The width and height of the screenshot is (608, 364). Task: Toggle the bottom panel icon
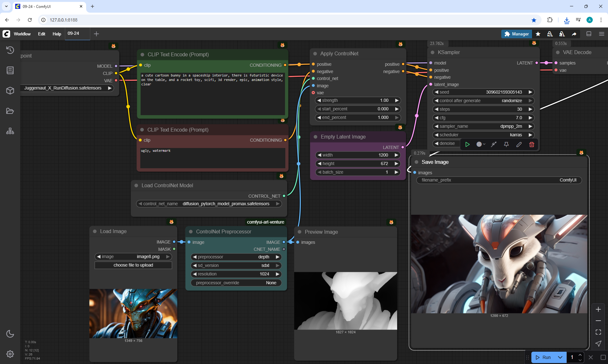tap(589, 34)
